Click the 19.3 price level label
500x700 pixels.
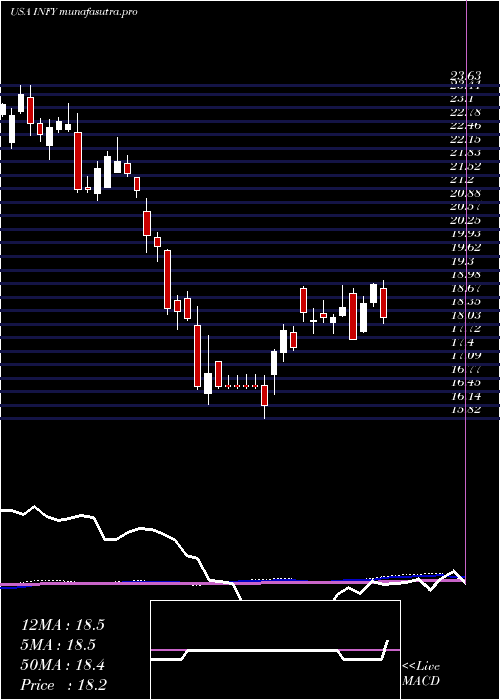pos(464,261)
